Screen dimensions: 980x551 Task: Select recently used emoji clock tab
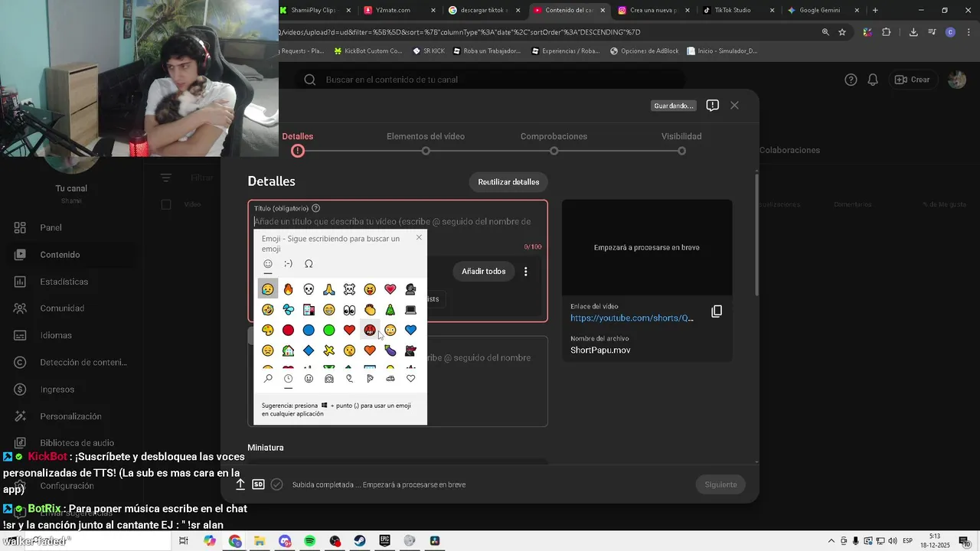(x=288, y=378)
